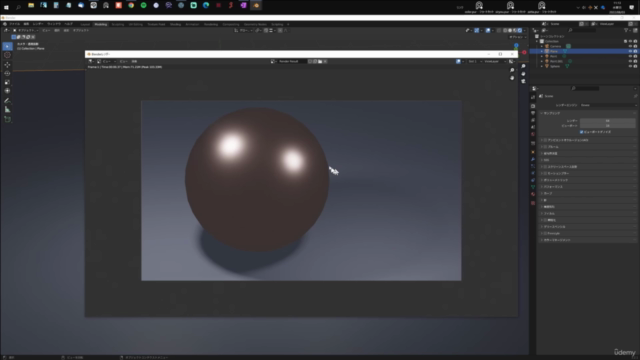Enable Ambient Occlusion panel checkbox
This screenshot has height=360, width=640.
click(545, 140)
